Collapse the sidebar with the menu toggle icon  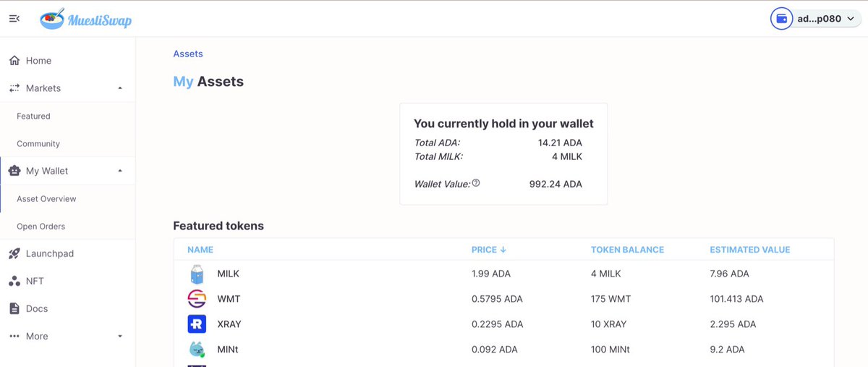(x=14, y=19)
